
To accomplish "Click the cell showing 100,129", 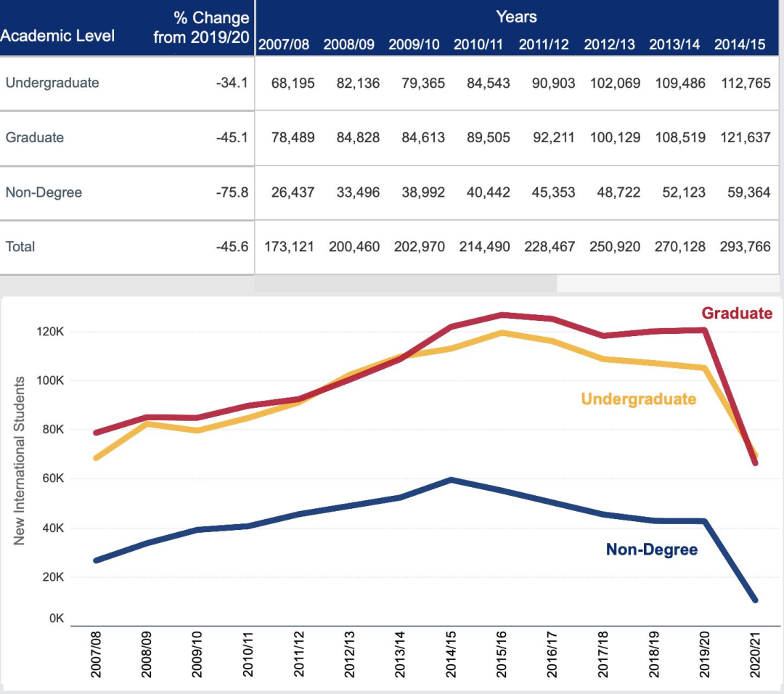I will click(x=615, y=137).
